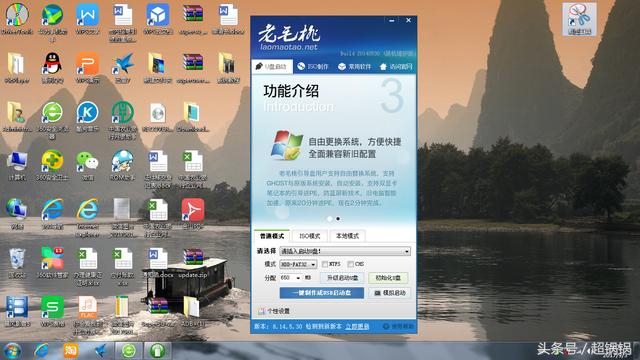Open the 常用软件 top tab
640x360 pixels.
pos(354,67)
